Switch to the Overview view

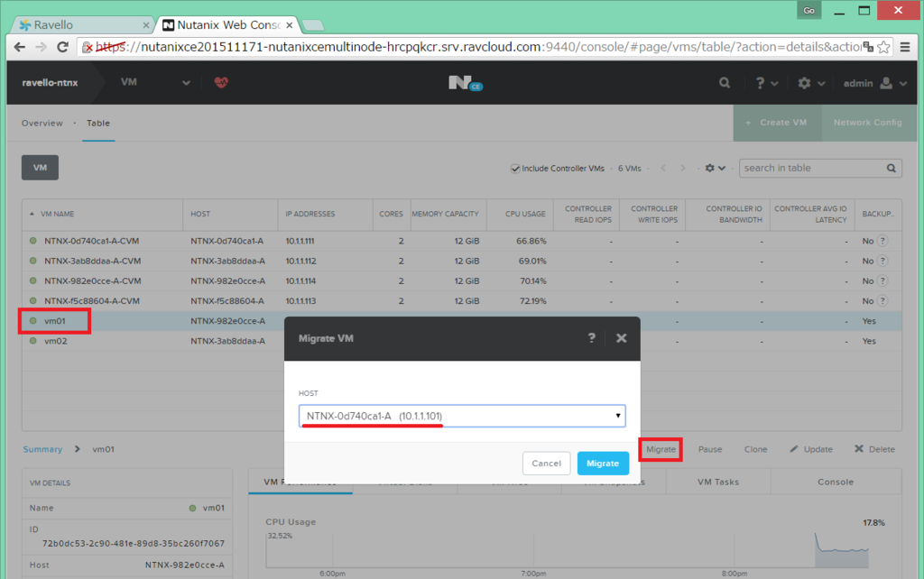click(42, 123)
